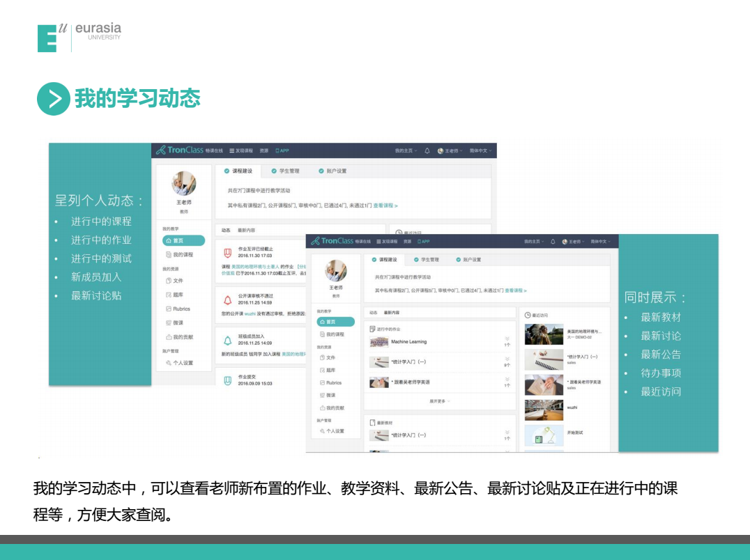
Task: Open 我的课程 in the front window sidebar
Action: pos(332,334)
